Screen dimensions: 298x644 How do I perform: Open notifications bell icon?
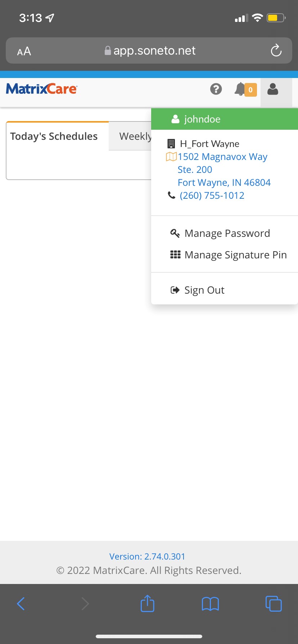pos(245,89)
